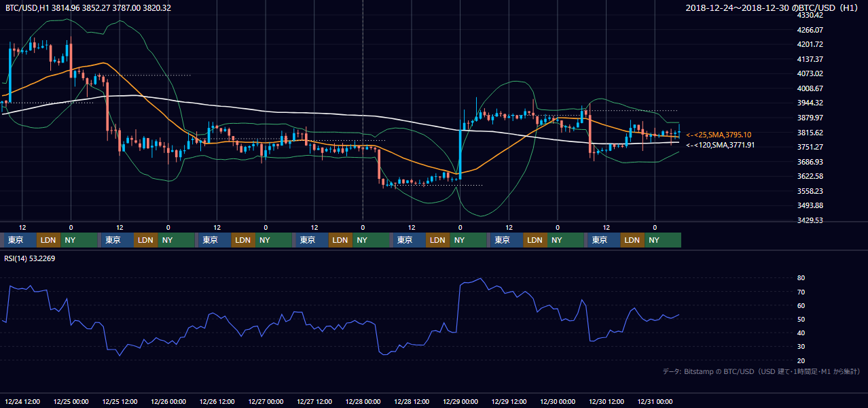Select the 12/30 00:00 date label
This screenshot has width=868, height=408.
[x=558, y=402]
